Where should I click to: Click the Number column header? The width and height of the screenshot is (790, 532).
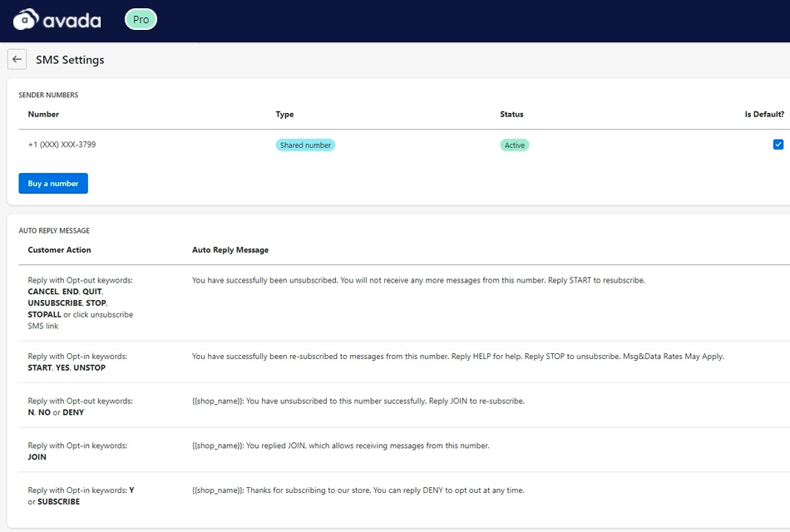(43, 115)
